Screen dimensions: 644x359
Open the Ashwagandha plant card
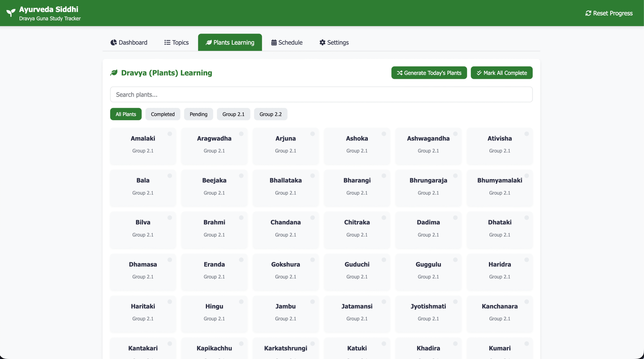pyautogui.click(x=428, y=144)
